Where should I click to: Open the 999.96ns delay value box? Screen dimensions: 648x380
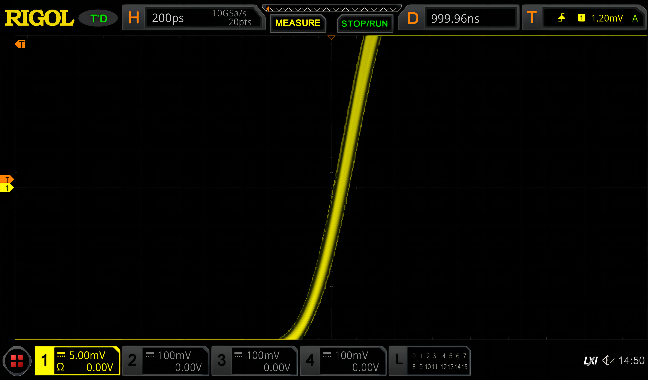471,18
